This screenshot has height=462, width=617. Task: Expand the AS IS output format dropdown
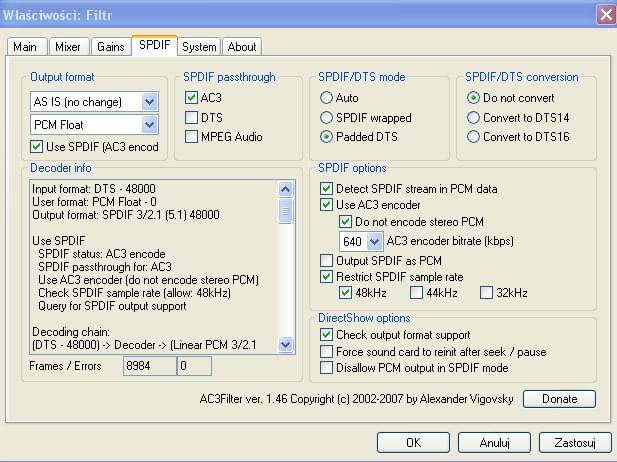click(149, 101)
